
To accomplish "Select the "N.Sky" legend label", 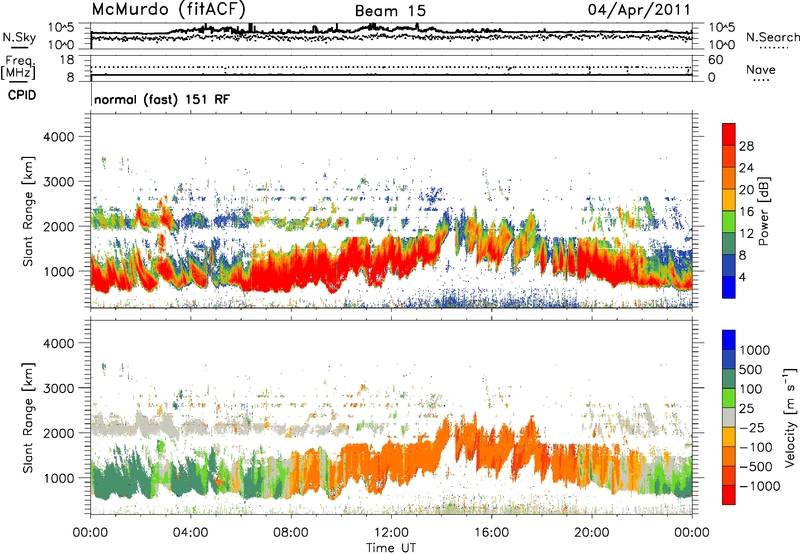I will [x=19, y=37].
